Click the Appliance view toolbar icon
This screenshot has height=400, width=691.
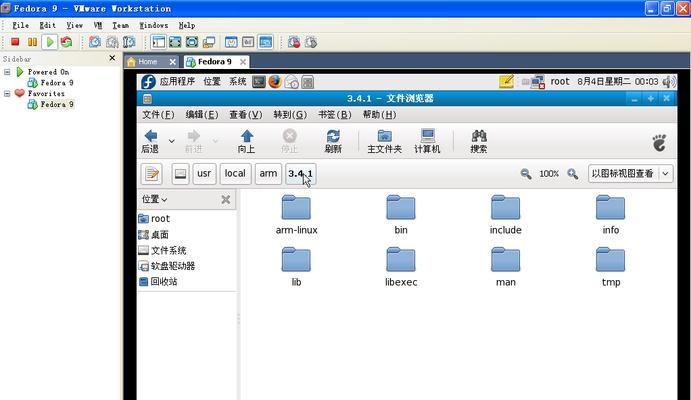point(248,42)
